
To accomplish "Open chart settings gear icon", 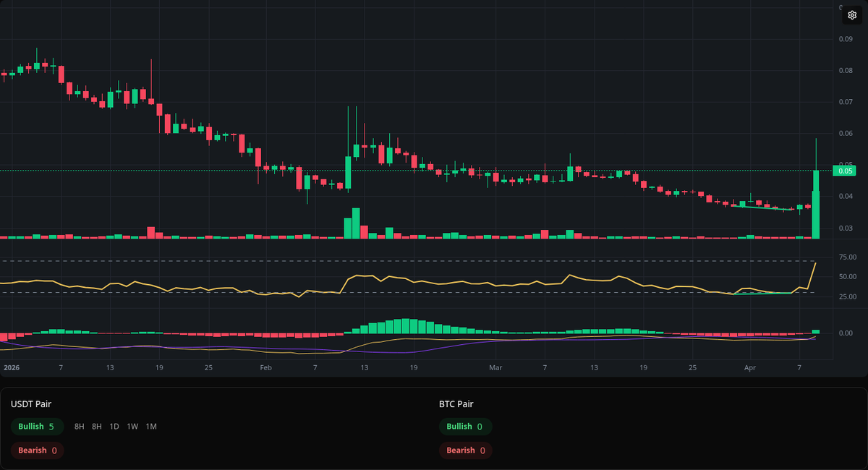I will [852, 15].
